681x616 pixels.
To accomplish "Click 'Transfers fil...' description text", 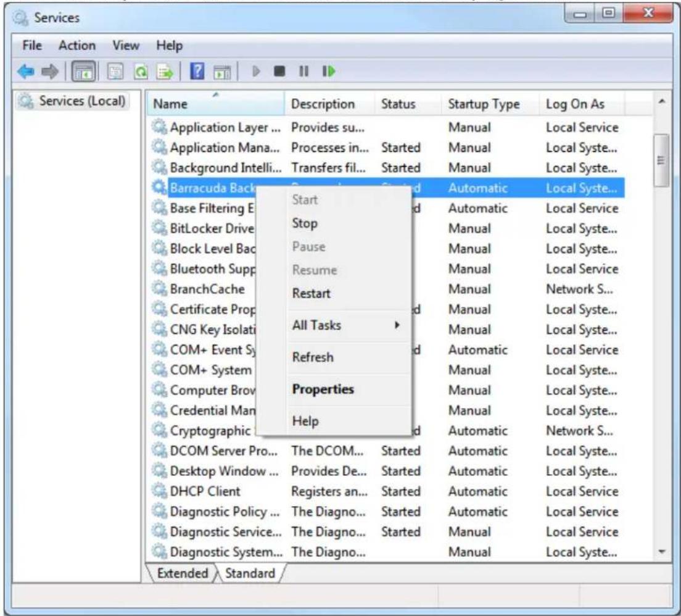I will pos(329,167).
